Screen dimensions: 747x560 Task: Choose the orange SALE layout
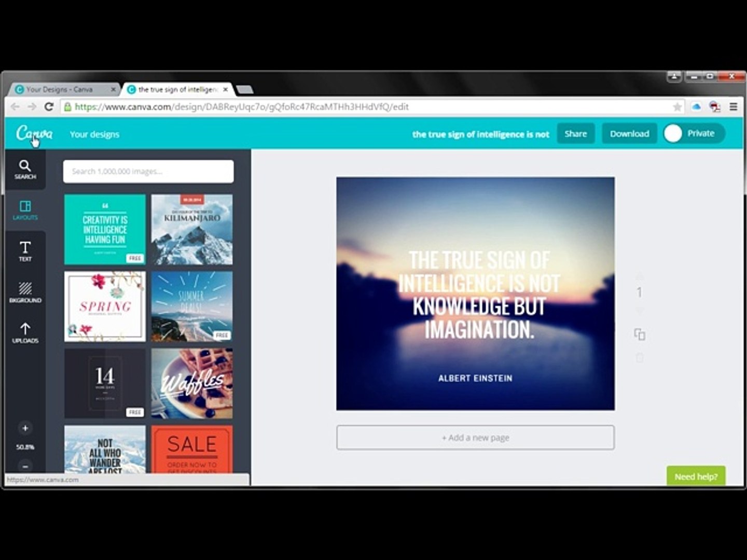[192, 449]
